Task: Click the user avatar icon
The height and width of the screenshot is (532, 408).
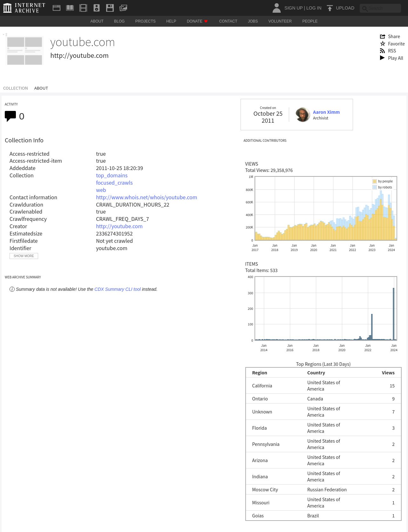Action: coord(277,8)
